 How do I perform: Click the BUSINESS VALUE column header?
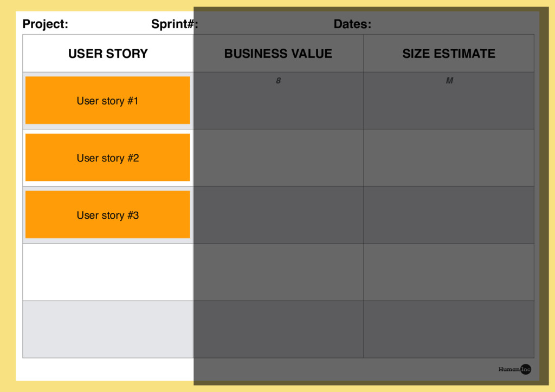coord(278,54)
